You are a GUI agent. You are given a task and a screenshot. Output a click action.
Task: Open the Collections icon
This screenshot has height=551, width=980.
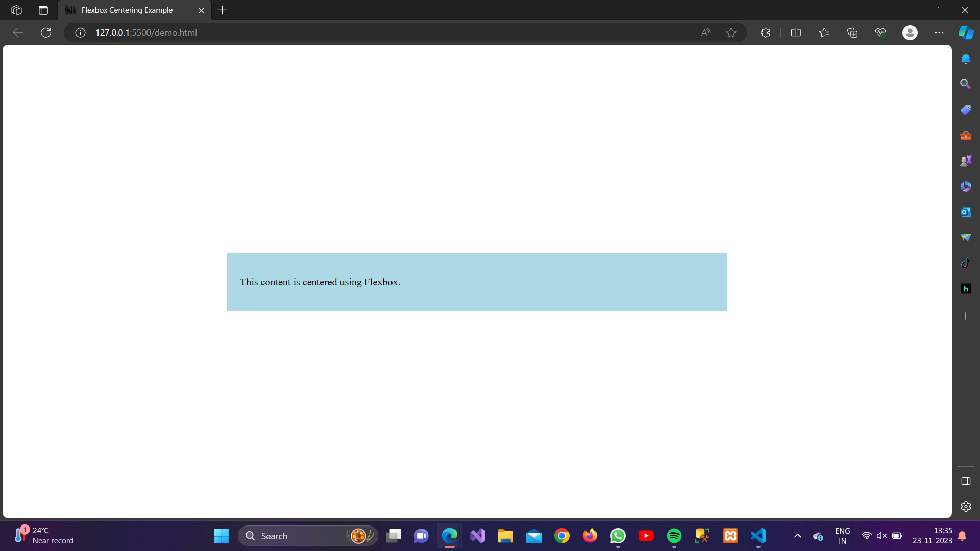(852, 33)
